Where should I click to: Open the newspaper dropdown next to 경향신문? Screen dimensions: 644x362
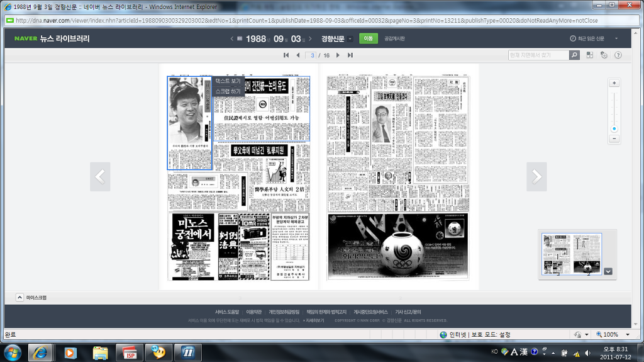350,38
